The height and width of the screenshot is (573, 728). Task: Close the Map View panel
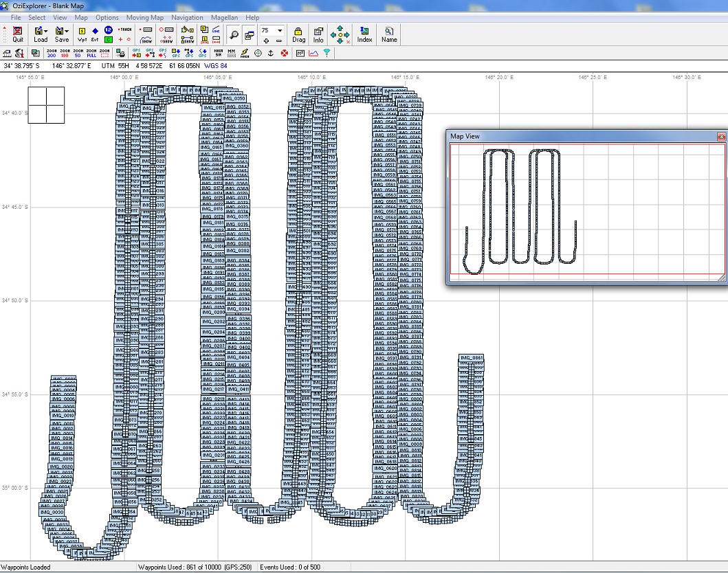point(721,137)
